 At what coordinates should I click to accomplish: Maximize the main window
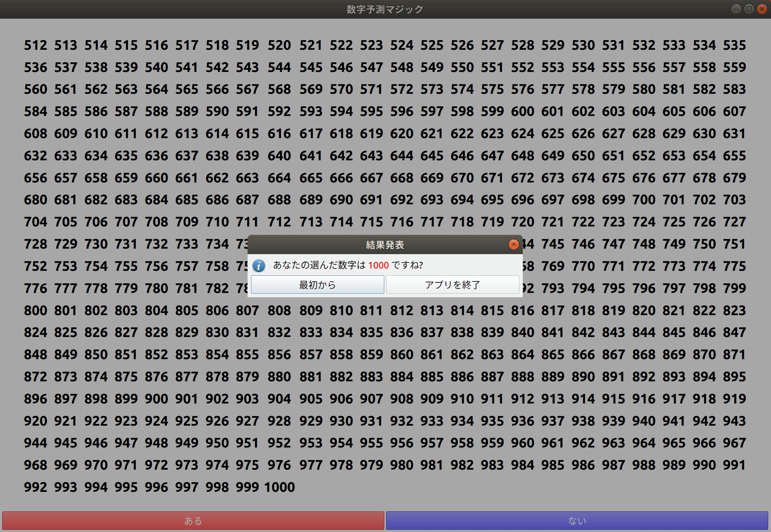(x=749, y=9)
